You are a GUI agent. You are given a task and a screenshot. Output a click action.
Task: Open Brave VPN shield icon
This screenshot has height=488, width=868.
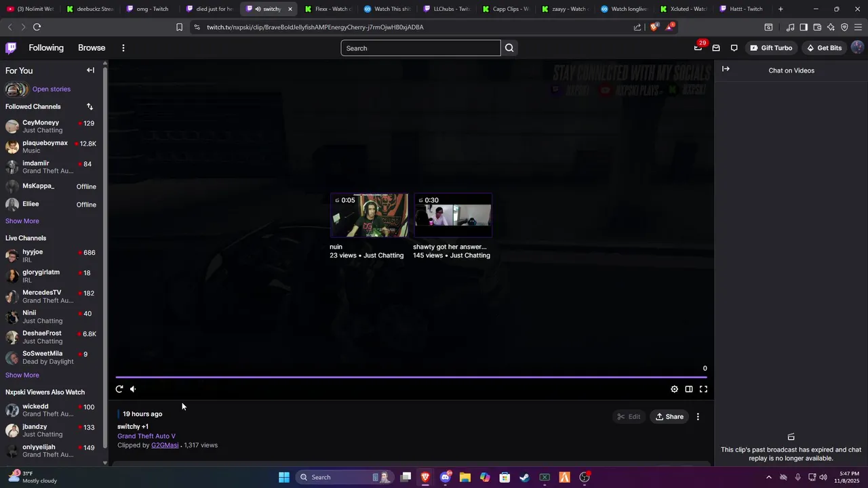(x=844, y=27)
